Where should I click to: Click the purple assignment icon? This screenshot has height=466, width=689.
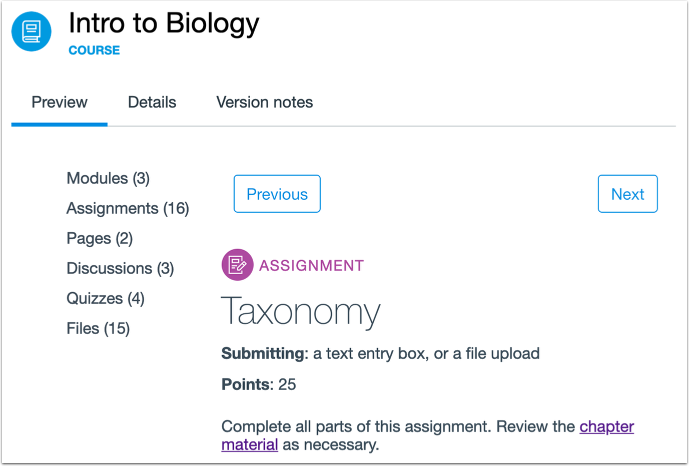237,265
